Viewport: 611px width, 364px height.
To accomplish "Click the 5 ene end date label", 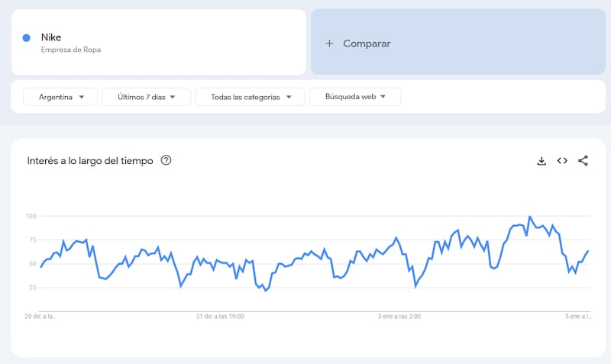I will click(x=577, y=315).
